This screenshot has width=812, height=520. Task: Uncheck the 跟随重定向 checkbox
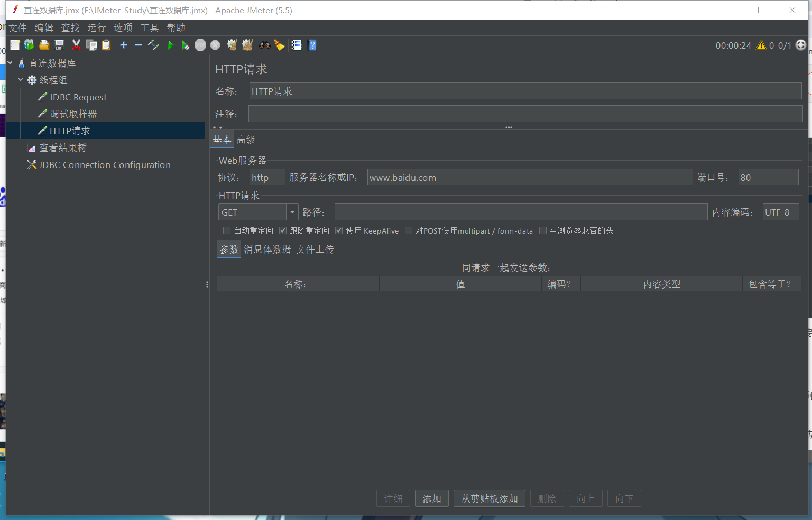click(x=283, y=230)
